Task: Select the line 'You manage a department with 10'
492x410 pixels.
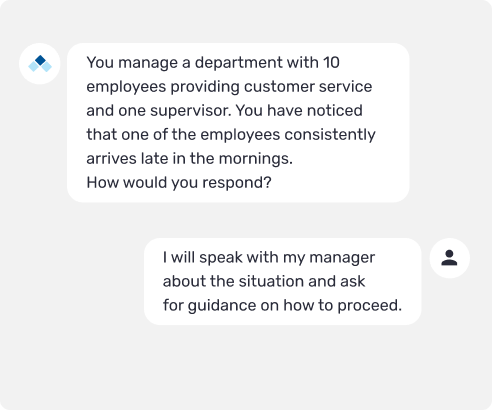Action: coord(213,63)
